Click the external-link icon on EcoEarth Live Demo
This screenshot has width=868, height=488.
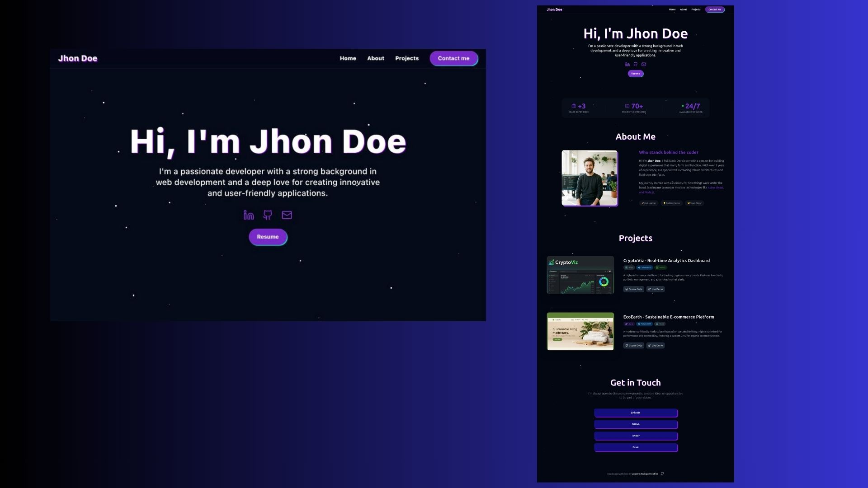pos(650,345)
